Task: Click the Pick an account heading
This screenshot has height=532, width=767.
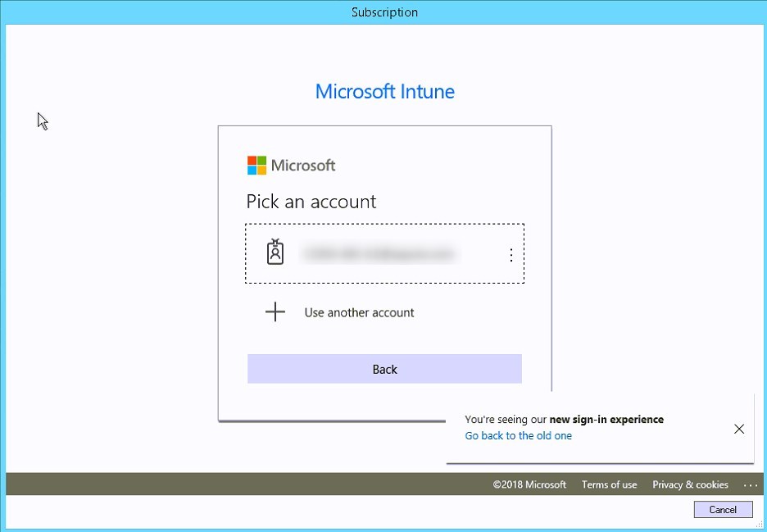Action: (x=311, y=202)
